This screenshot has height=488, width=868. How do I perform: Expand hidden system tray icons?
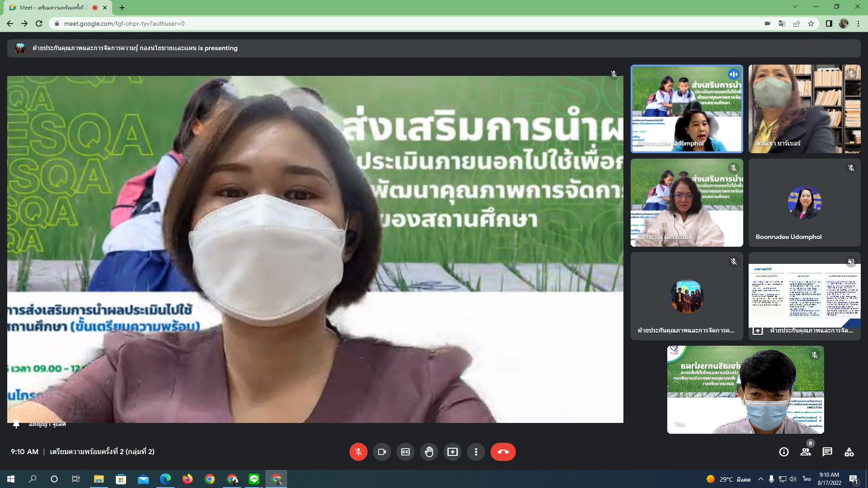pyautogui.click(x=760, y=479)
